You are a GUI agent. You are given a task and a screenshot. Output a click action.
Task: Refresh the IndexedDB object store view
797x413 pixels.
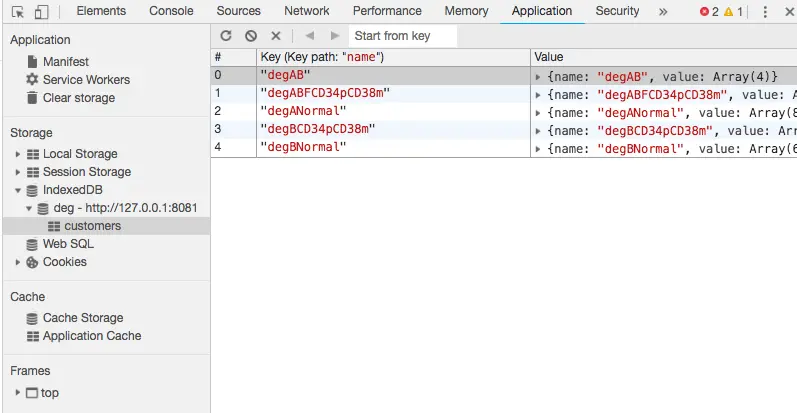point(226,36)
